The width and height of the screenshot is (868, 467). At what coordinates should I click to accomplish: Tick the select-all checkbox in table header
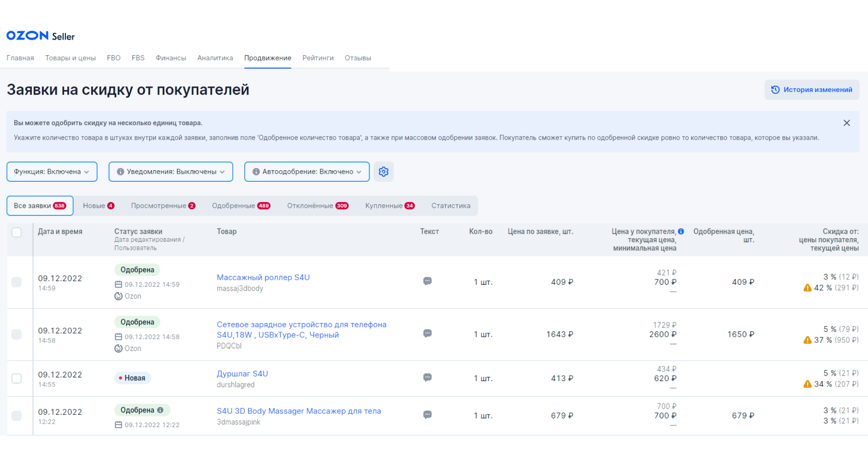17,232
